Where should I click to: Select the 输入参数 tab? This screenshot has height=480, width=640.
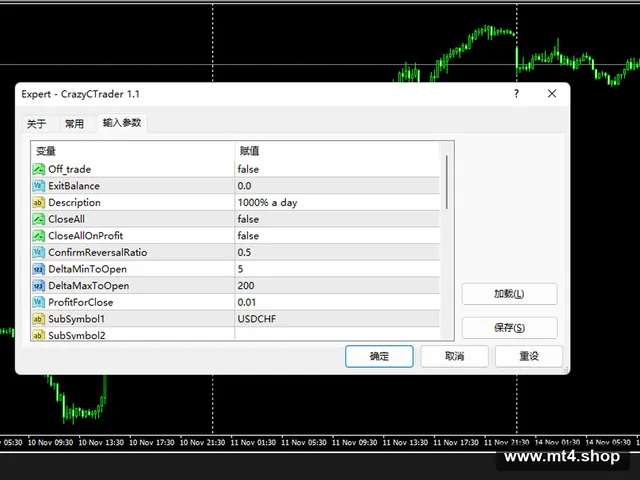pyautogui.click(x=122, y=122)
